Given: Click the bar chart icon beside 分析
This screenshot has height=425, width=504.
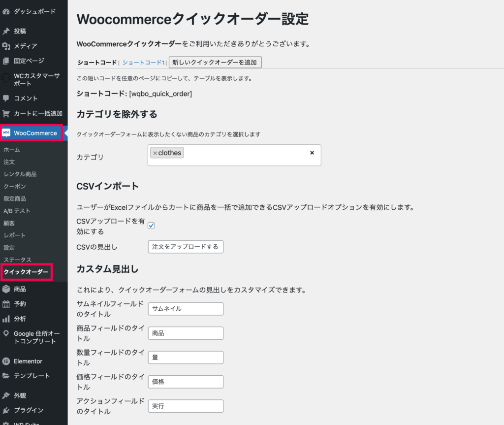Looking at the screenshot, I should point(6,319).
